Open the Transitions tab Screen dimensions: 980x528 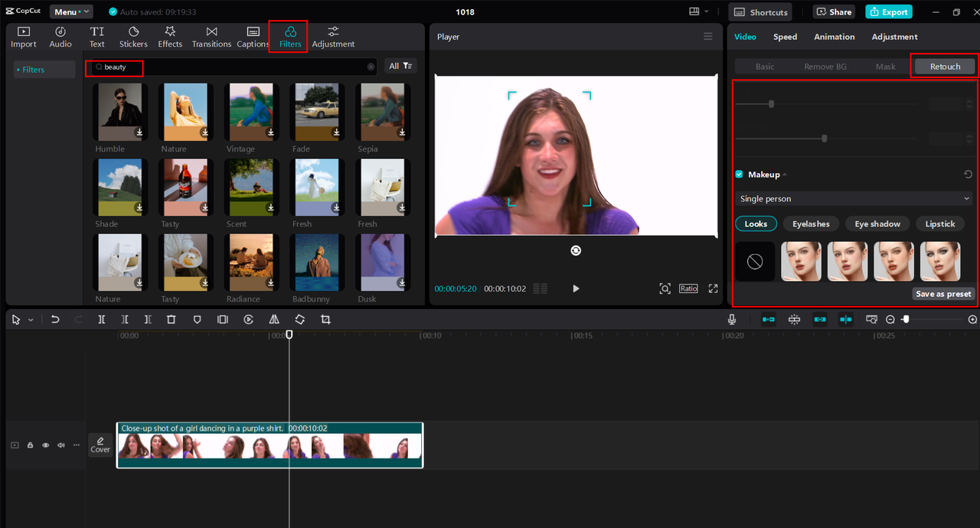click(211, 37)
